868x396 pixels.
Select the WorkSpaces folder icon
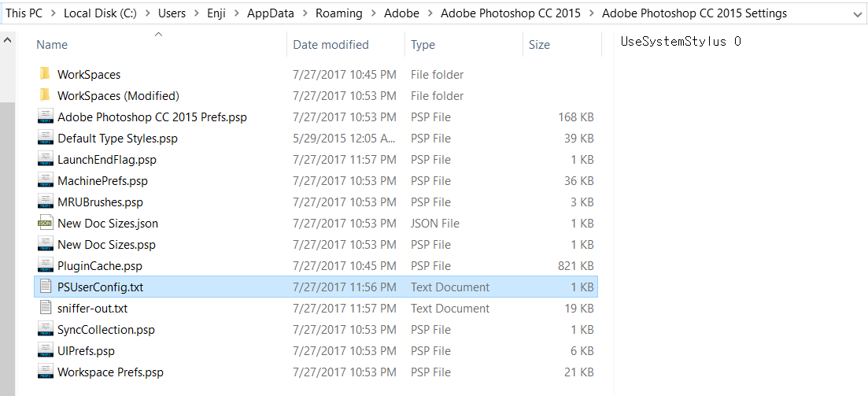click(x=46, y=74)
